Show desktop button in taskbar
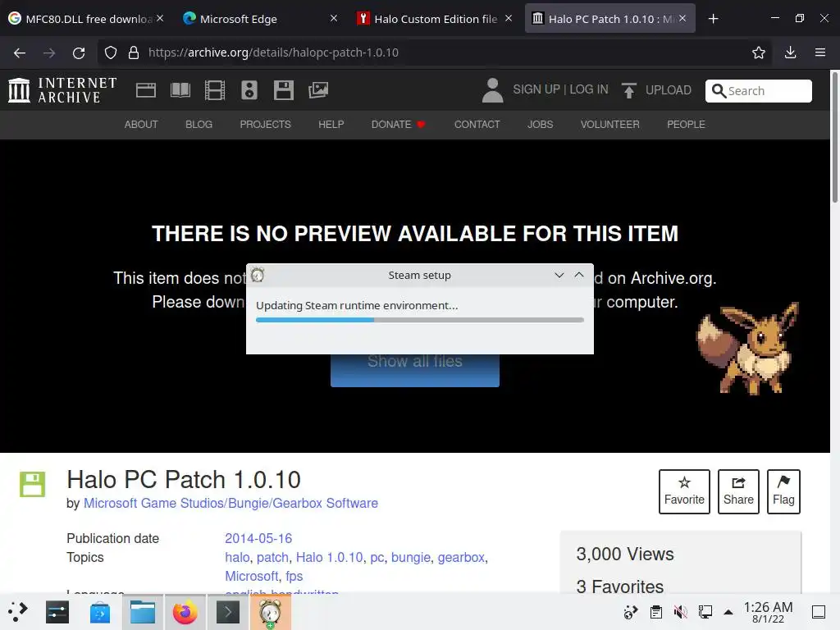 [x=819, y=612]
